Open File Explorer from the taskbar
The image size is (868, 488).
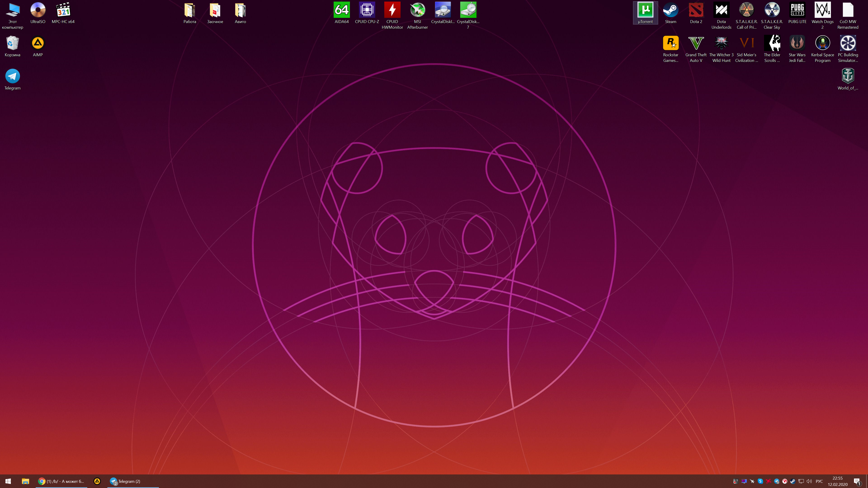(x=25, y=481)
